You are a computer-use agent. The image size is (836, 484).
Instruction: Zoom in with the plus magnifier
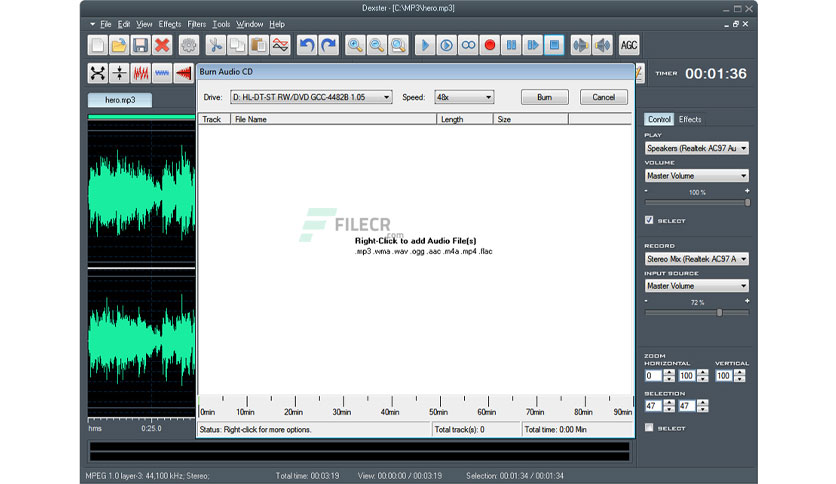pyautogui.click(x=355, y=45)
